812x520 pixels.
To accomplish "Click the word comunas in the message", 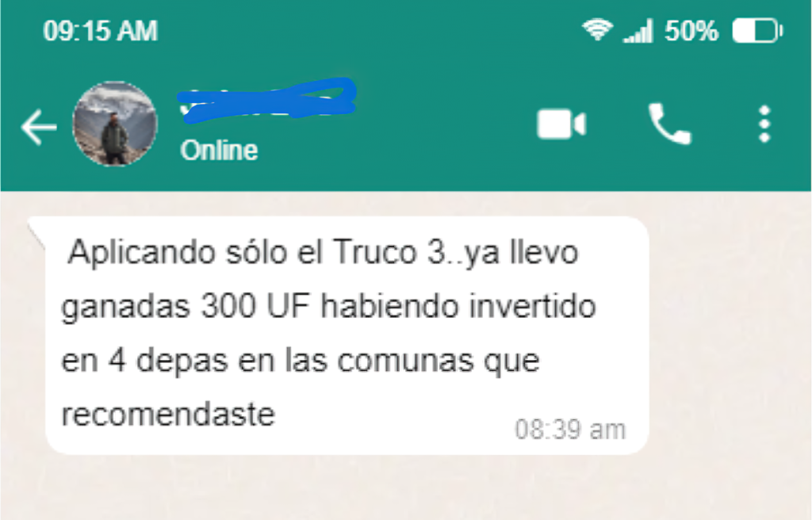I will (405, 361).
